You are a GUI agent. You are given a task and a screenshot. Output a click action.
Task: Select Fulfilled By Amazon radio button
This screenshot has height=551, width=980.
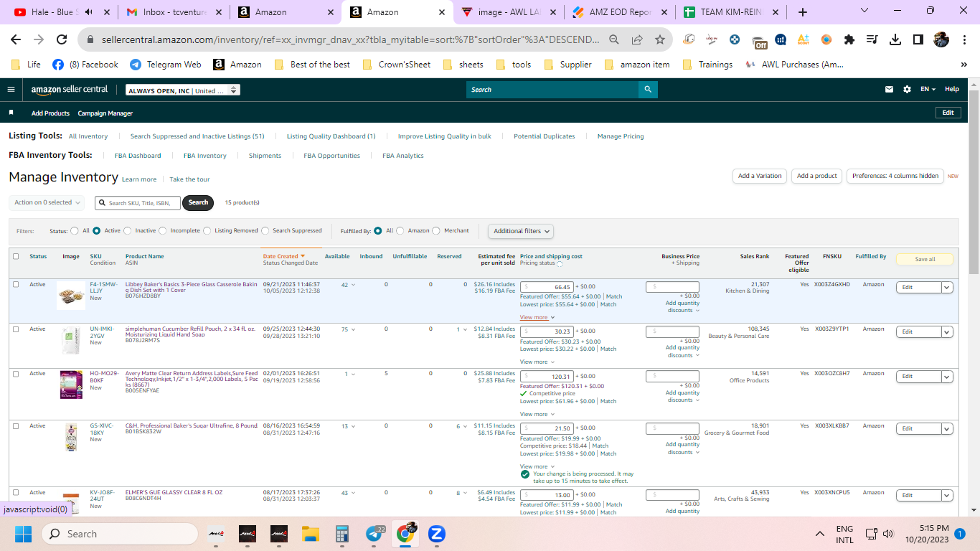point(400,231)
